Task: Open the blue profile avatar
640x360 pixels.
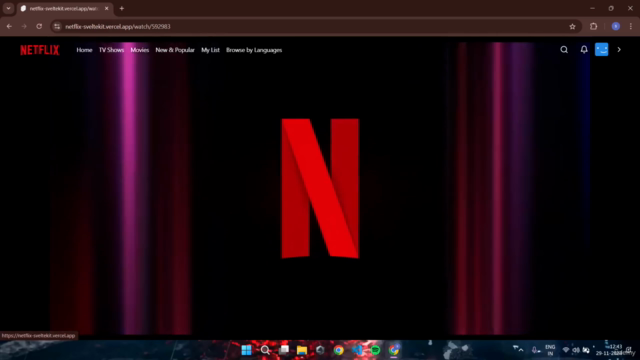Action: click(602, 49)
